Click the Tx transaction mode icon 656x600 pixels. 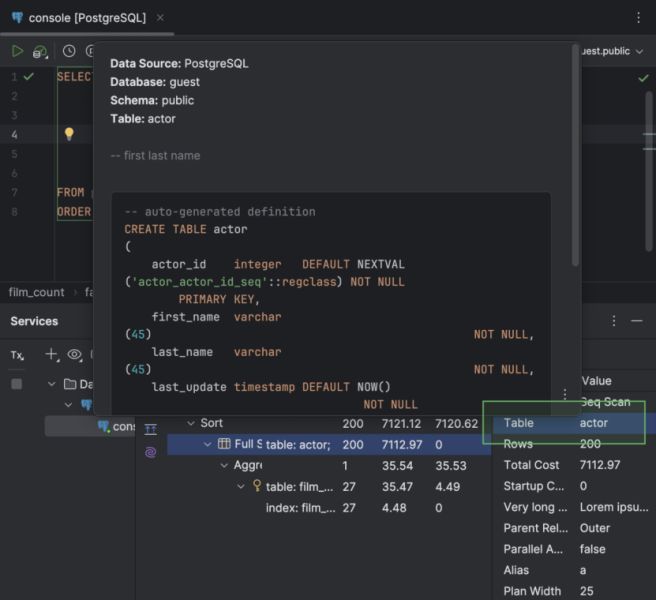point(17,355)
